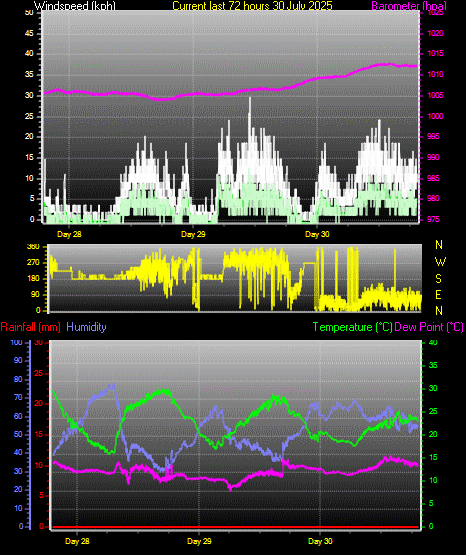Click Day 28 marker under wind chart
Screen dimensions: 466x555
click(69, 234)
